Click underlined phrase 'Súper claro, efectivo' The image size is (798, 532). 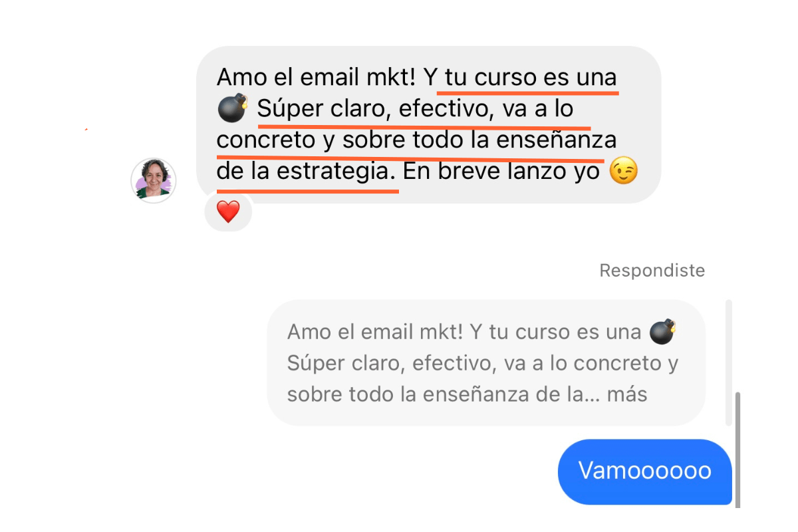374,109
